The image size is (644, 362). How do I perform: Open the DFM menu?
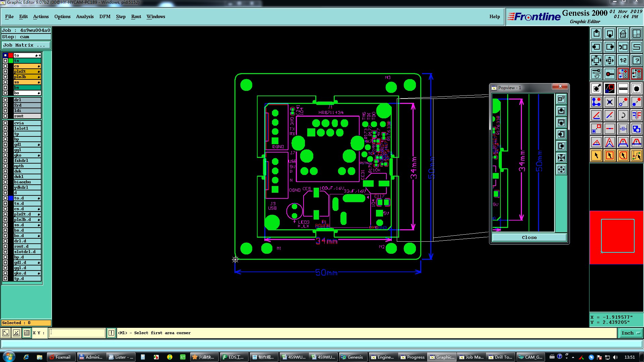pos(105,16)
